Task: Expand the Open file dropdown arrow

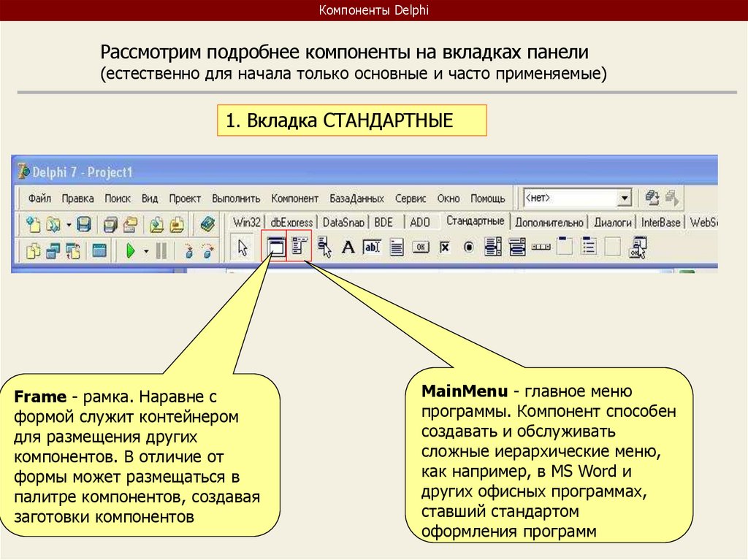Action: click(69, 224)
